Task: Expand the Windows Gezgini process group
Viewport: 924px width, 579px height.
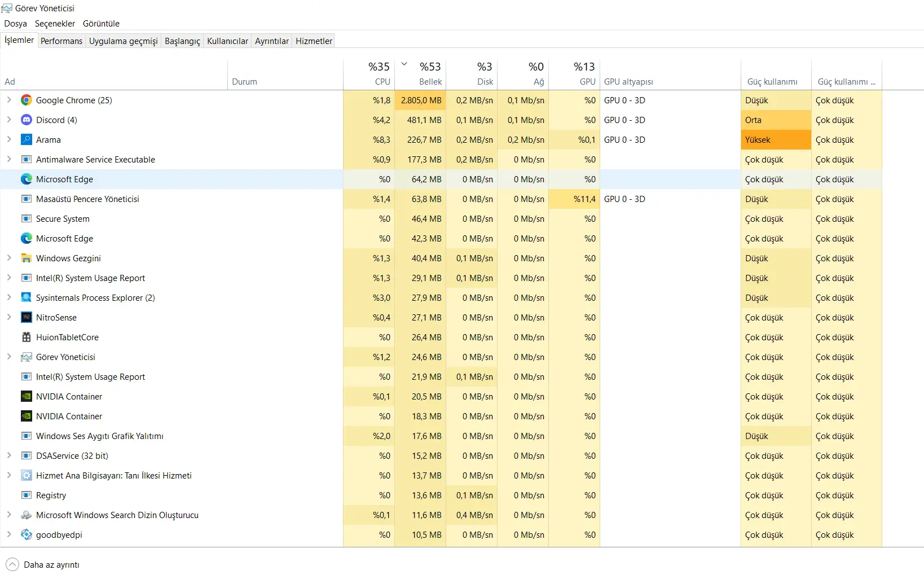Action: click(9, 258)
